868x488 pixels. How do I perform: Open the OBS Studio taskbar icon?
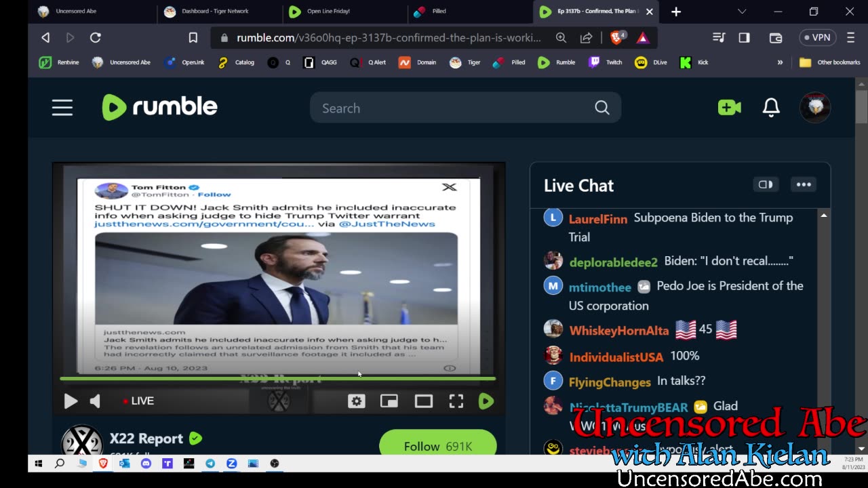click(x=275, y=464)
